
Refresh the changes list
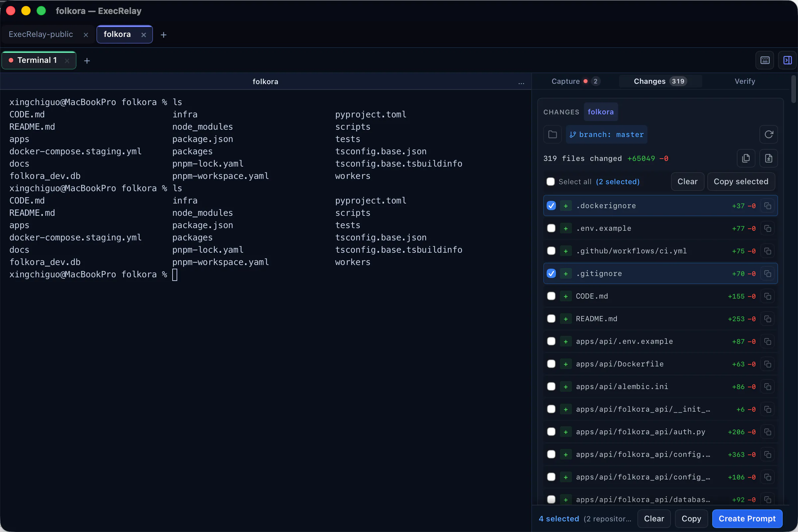coord(768,135)
